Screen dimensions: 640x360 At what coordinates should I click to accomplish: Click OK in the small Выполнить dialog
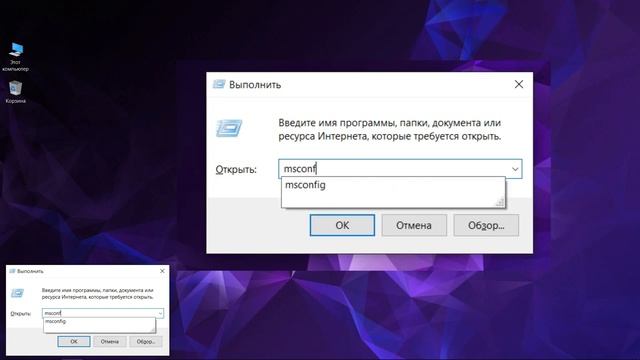[74, 341]
